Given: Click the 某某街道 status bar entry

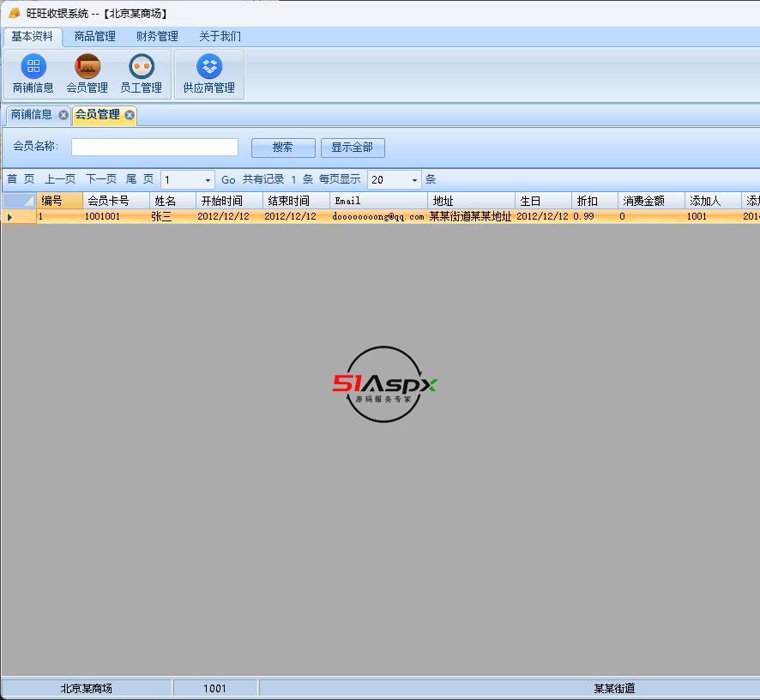Looking at the screenshot, I should (x=614, y=688).
